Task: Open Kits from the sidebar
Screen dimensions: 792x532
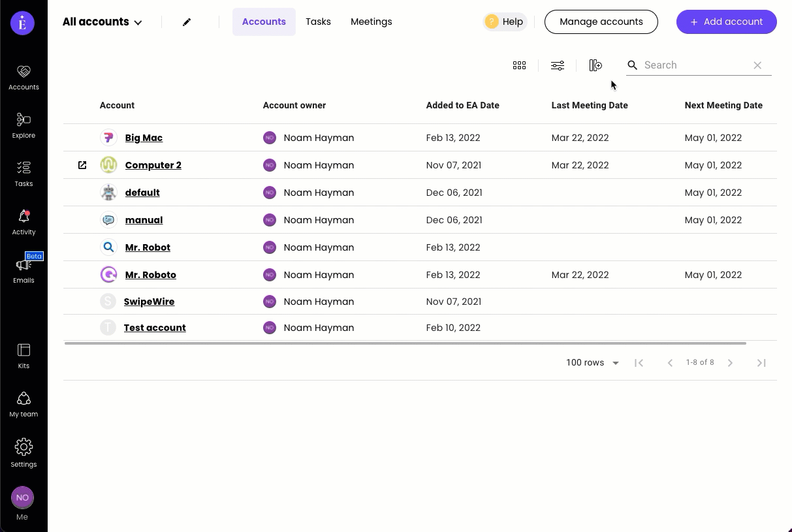Action: click(x=24, y=355)
